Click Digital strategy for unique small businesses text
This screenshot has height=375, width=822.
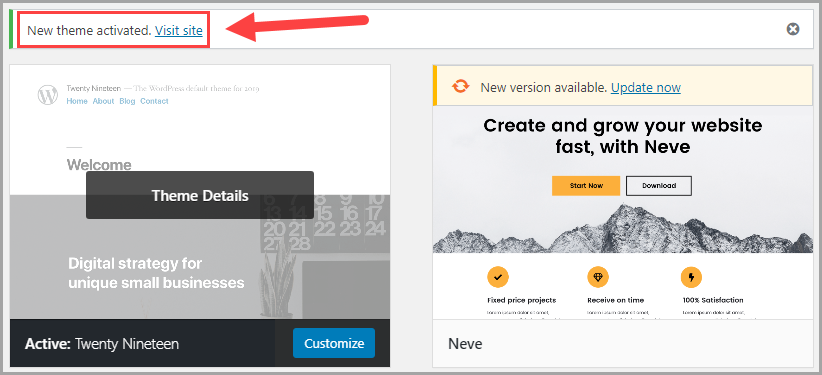click(156, 273)
